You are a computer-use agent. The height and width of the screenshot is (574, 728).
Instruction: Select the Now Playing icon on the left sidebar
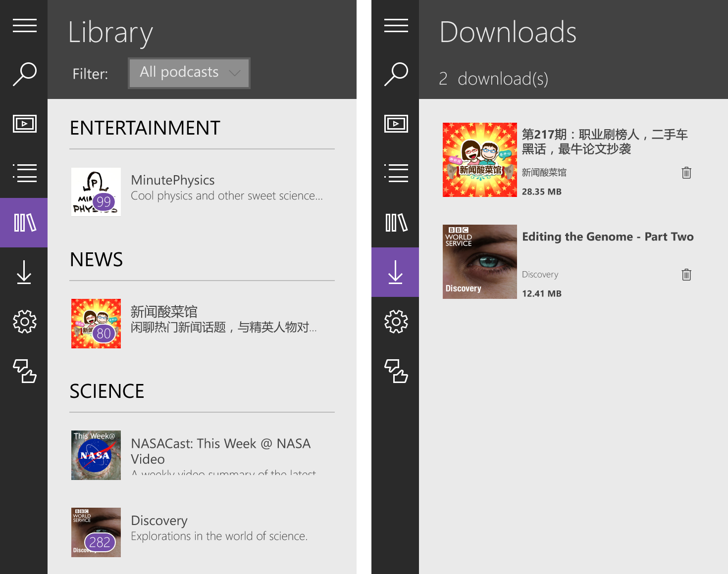[x=25, y=124]
